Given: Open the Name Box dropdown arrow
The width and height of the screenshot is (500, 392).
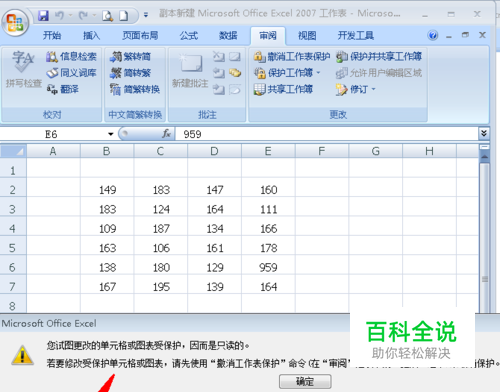Looking at the screenshot, I should coord(111,134).
